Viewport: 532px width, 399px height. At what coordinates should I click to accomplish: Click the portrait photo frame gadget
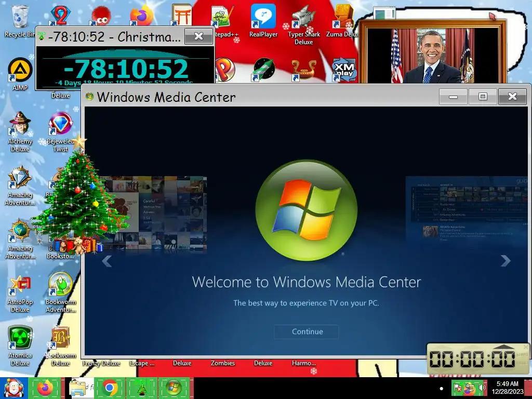click(x=432, y=51)
